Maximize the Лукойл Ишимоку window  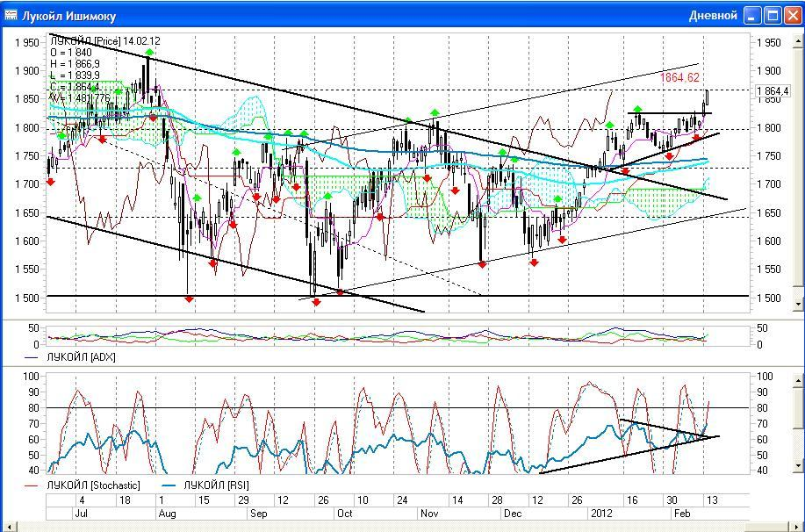click(x=773, y=16)
